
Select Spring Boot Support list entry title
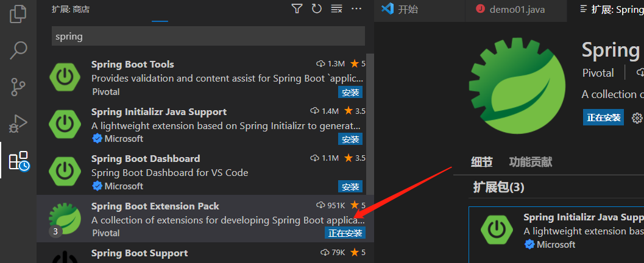pyautogui.click(x=140, y=253)
